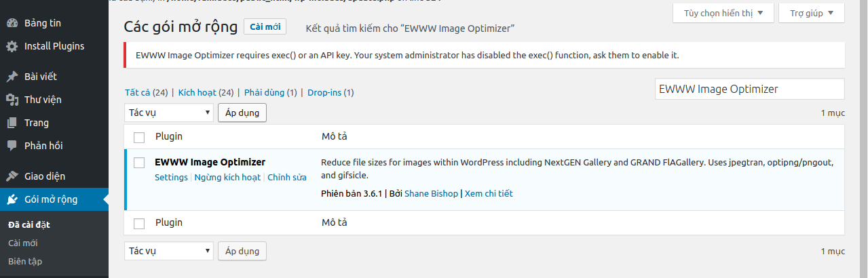Expand the Trợ giúp help panel

coord(812,13)
